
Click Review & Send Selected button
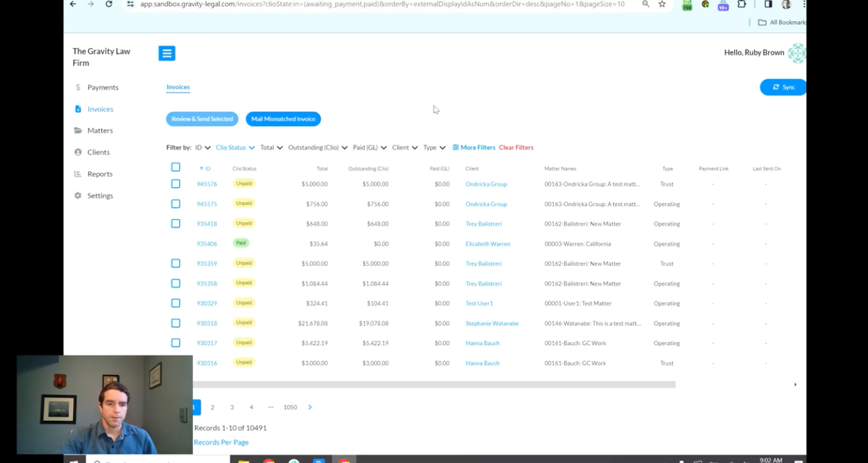(x=202, y=119)
